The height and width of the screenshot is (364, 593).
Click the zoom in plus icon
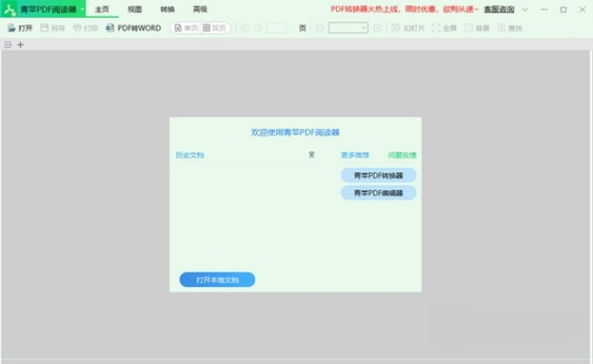click(377, 27)
